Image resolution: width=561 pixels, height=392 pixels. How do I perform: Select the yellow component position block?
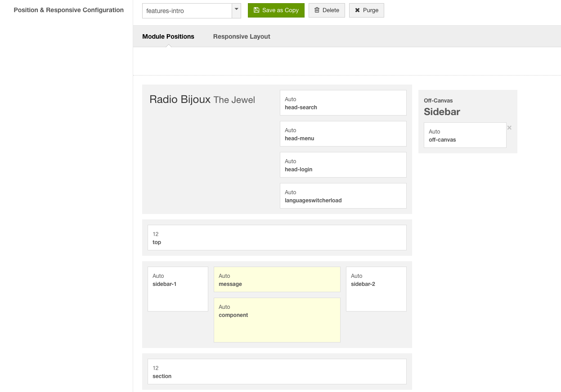click(x=277, y=320)
